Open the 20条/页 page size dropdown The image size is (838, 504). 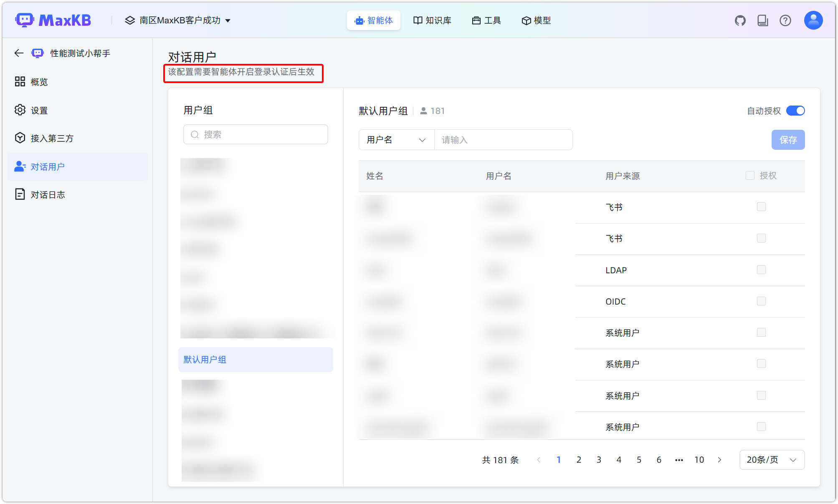click(x=772, y=459)
